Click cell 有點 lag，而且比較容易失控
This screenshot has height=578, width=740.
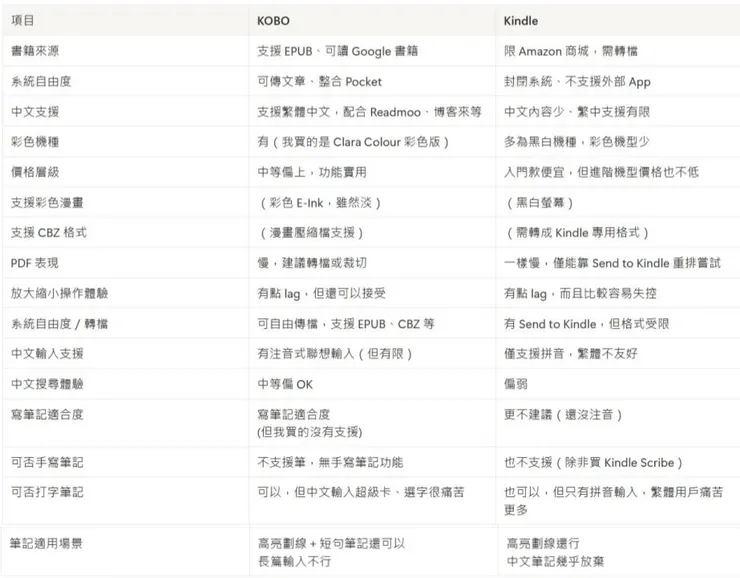tap(580, 293)
